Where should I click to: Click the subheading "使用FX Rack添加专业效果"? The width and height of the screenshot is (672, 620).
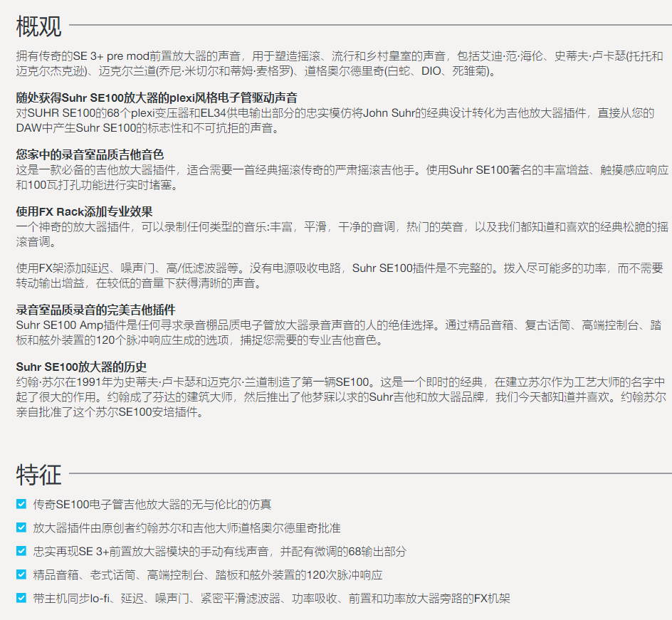[85, 211]
